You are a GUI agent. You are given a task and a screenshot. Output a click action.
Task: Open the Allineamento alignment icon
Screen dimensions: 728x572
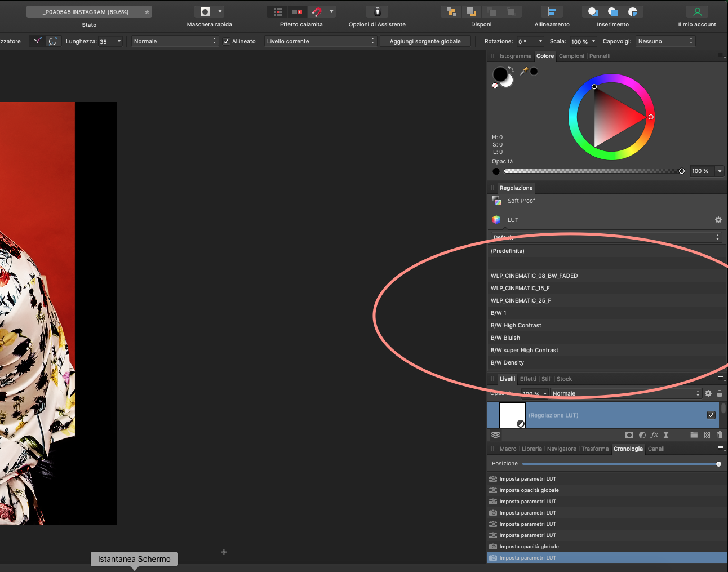tap(552, 12)
